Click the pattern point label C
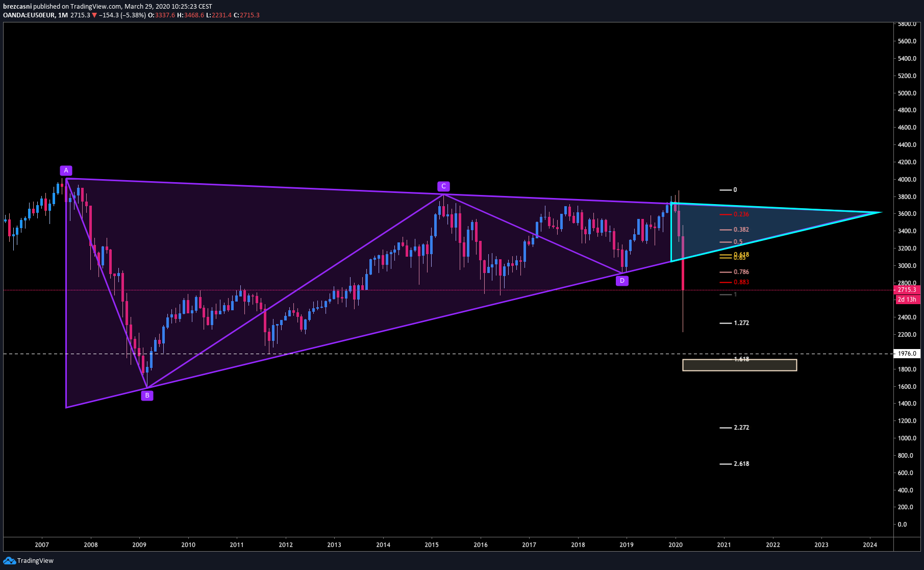924x570 pixels. (443, 186)
